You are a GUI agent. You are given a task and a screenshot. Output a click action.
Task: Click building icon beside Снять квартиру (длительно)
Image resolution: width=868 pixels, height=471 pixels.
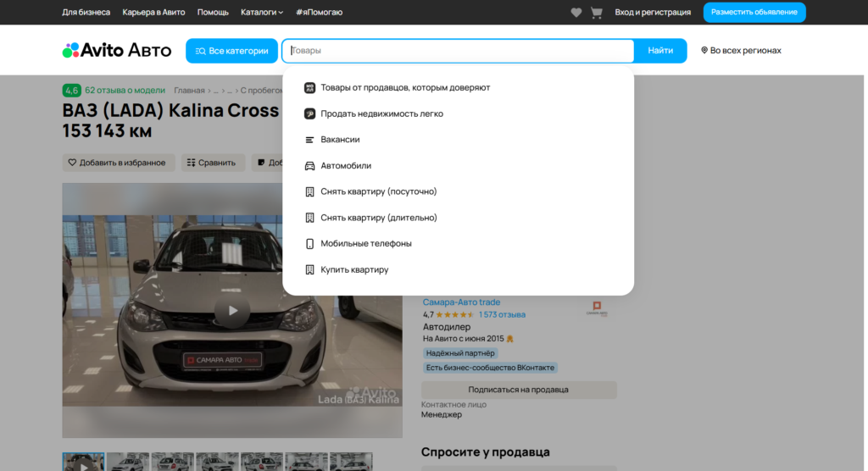pos(309,218)
